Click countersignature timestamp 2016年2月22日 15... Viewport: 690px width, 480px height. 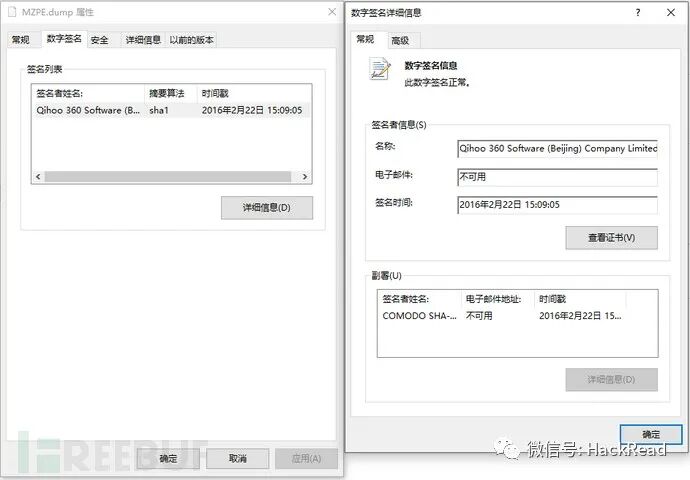(580, 316)
